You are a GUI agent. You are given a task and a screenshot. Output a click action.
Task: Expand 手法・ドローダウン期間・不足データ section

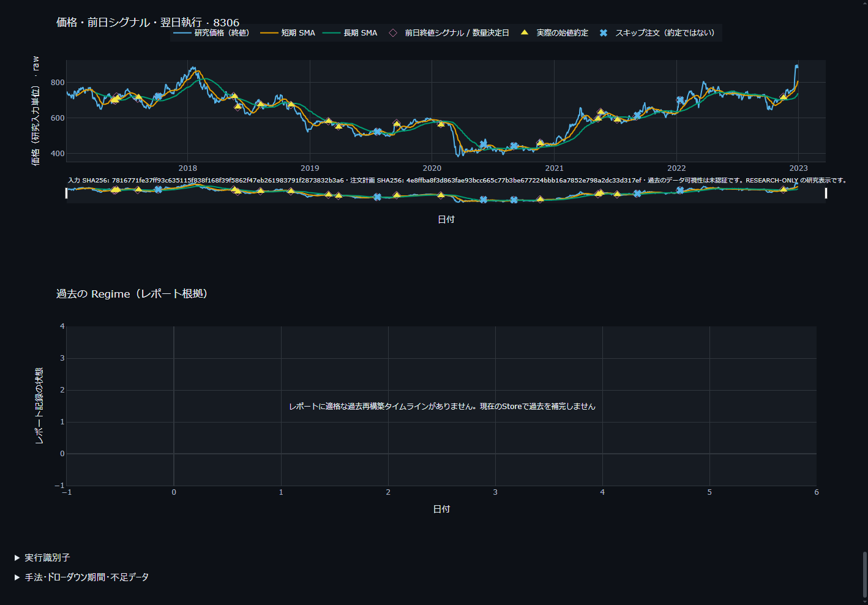pyautogui.click(x=81, y=577)
